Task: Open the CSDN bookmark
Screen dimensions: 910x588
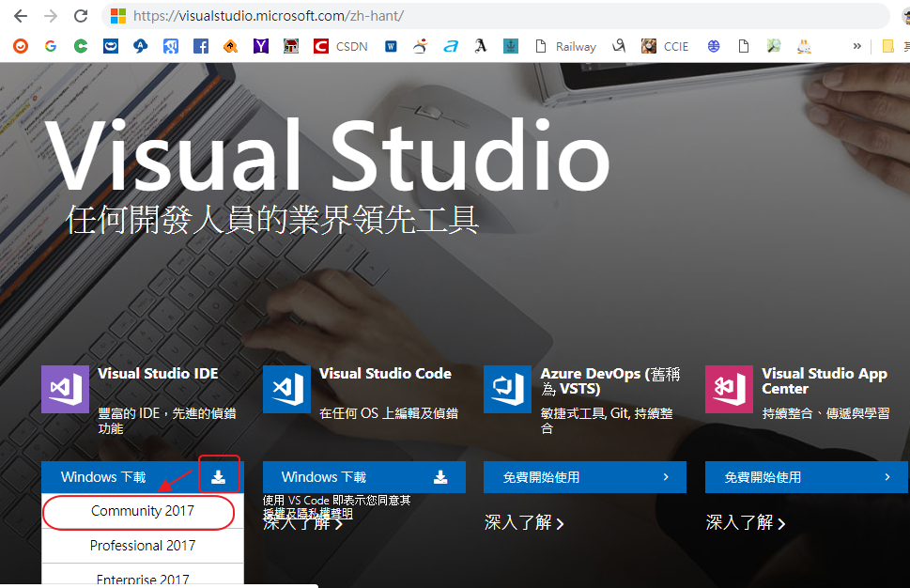Action: (x=341, y=46)
